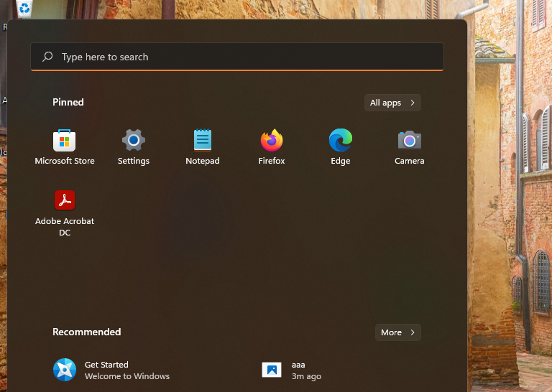Viewport: 552px width, 392px height.
Task: Show All apps list
Action: click(x=392, y=103)
